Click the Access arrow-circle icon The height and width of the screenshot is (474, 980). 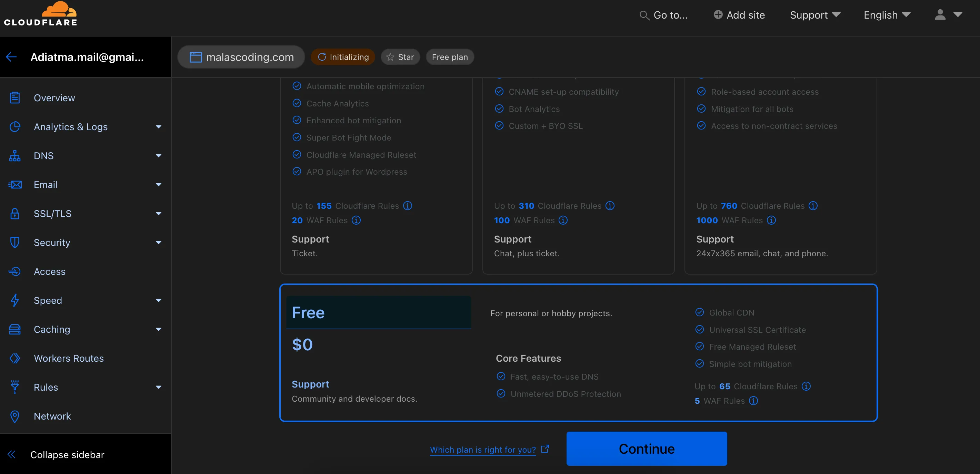(15, 271)
